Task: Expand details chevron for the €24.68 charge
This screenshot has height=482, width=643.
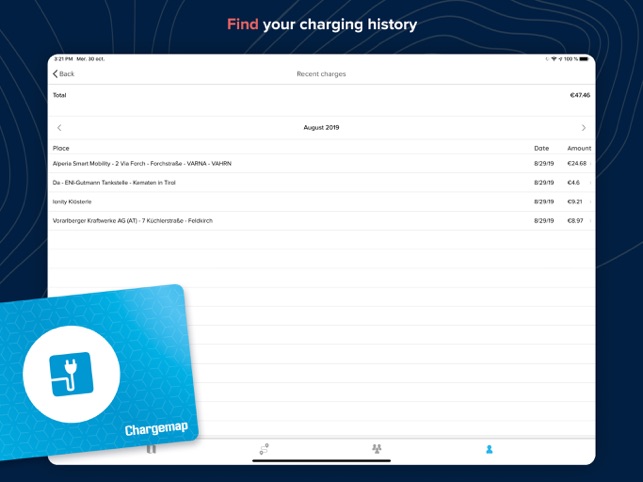Action: (x=591, y=164)
